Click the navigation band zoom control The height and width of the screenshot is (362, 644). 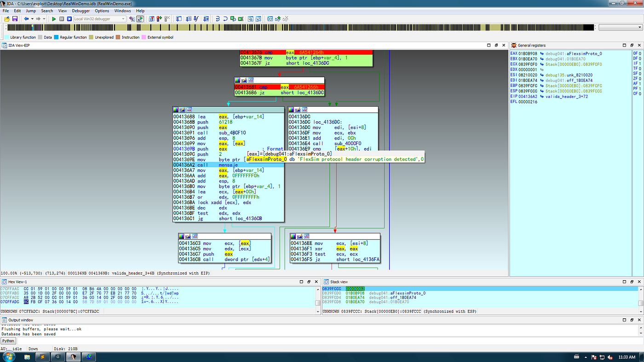point(621,27)
